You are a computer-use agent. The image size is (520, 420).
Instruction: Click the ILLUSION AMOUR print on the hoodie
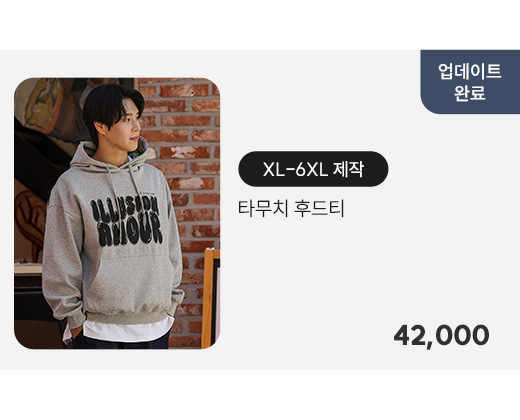coord(127,221)
